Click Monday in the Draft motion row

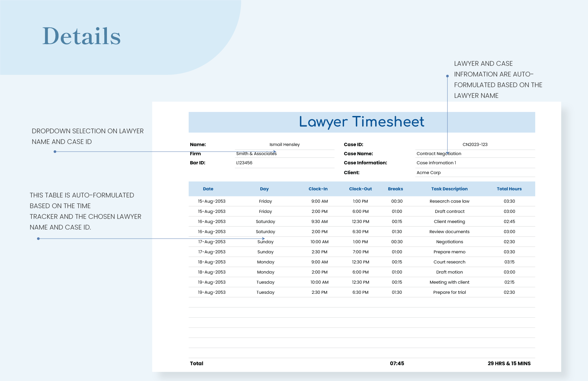point(266,272)
